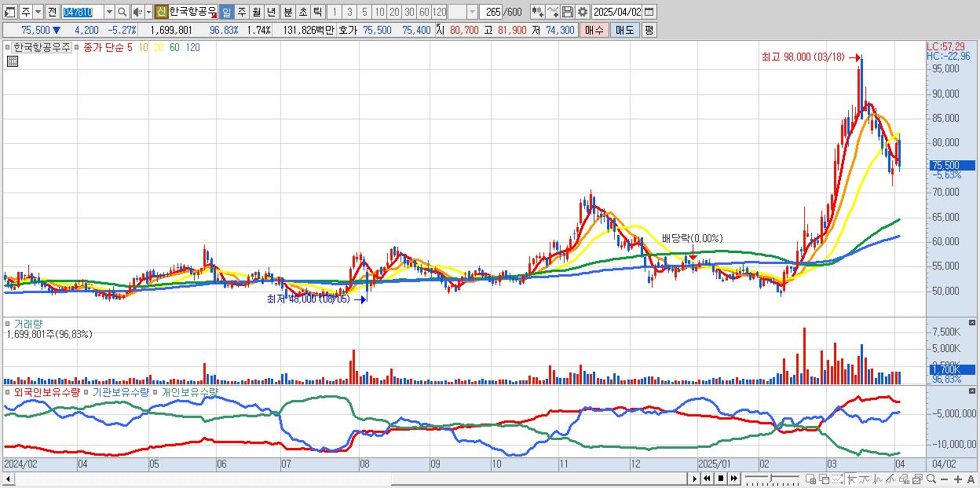Select interval preset 120
This screenshot has height=488, width=980.
(x=440, y=12)
